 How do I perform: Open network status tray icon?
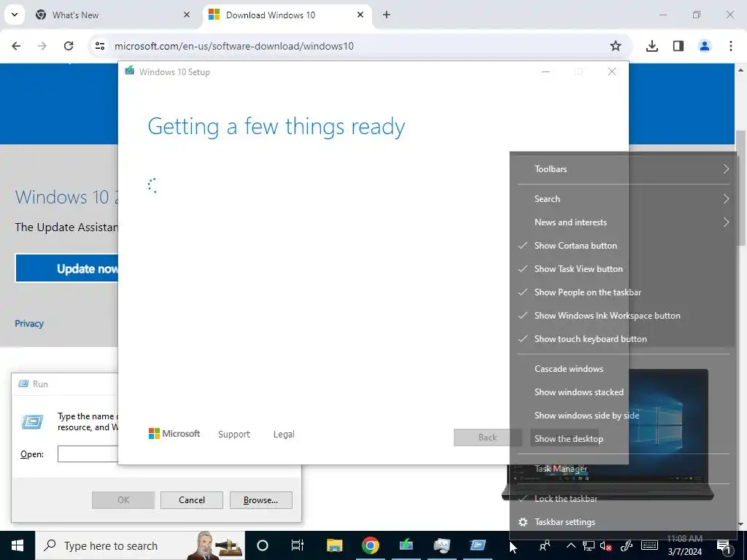click(589, 545)
